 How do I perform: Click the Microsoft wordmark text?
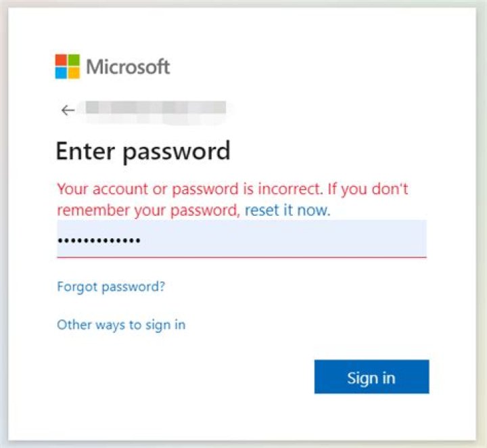129,67
